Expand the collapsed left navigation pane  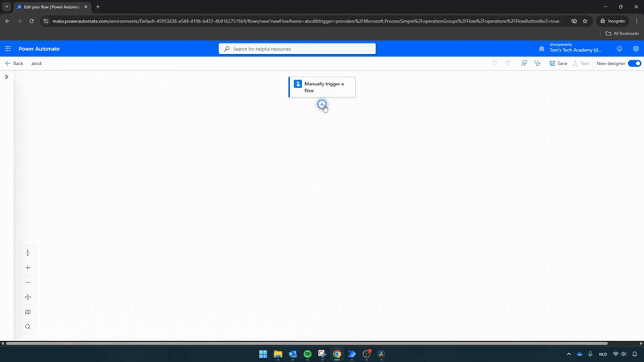pos(6,77)
